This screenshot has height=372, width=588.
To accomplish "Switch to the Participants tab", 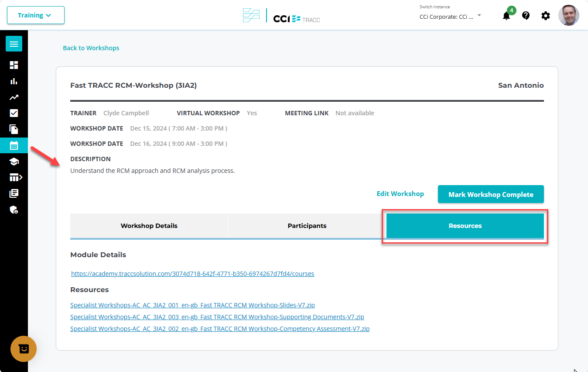I will coord(307,226).
